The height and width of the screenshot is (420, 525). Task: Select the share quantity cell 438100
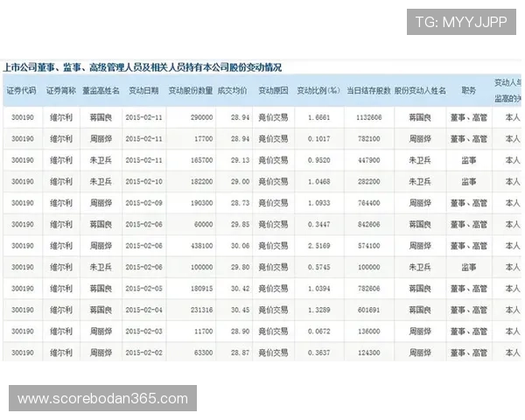(x=202, y=246)
